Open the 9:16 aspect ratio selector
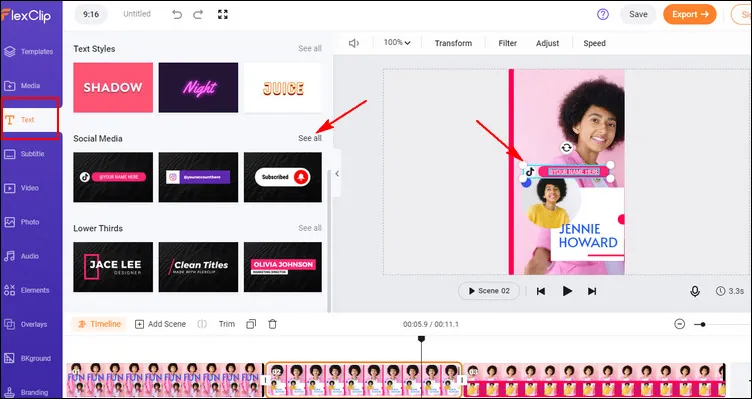This screenshot has height=399, width=752. (x=91, y=14)
